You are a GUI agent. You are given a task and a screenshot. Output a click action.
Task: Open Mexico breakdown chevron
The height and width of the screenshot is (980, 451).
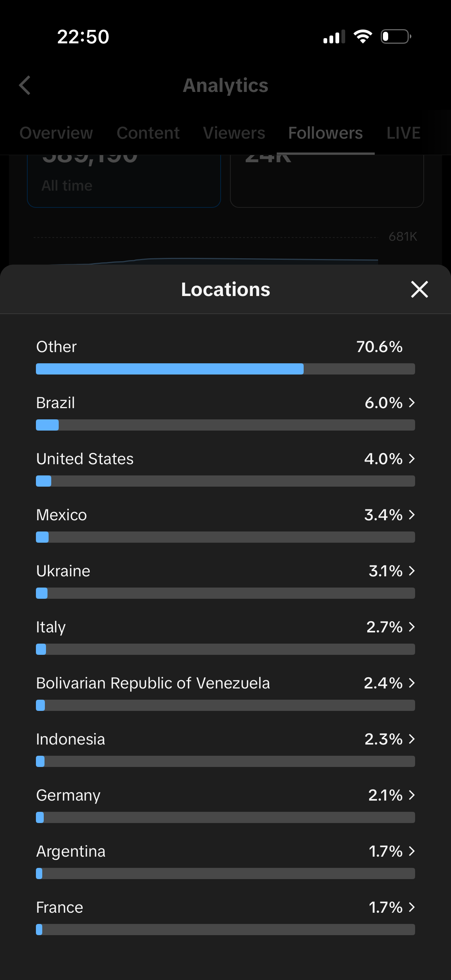pyautogui.click(x=411, y=515)
